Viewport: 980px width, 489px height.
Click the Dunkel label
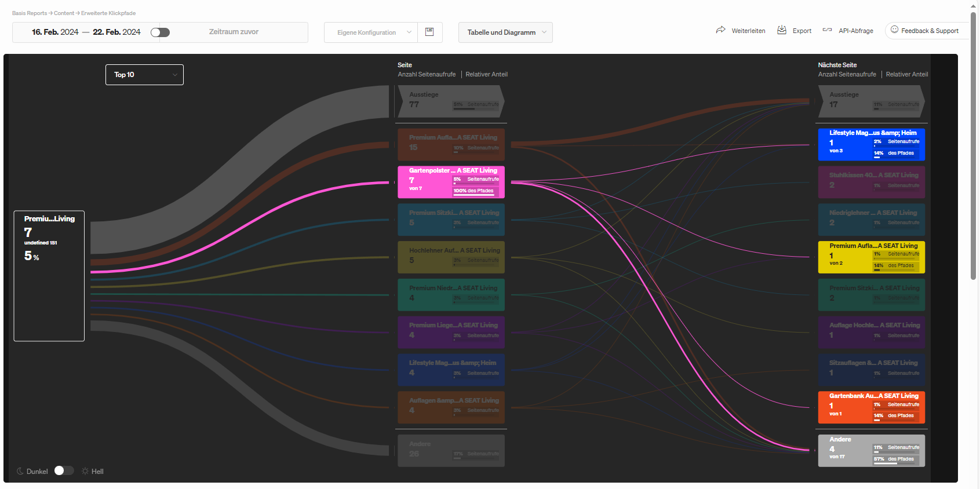click(37, 472)
